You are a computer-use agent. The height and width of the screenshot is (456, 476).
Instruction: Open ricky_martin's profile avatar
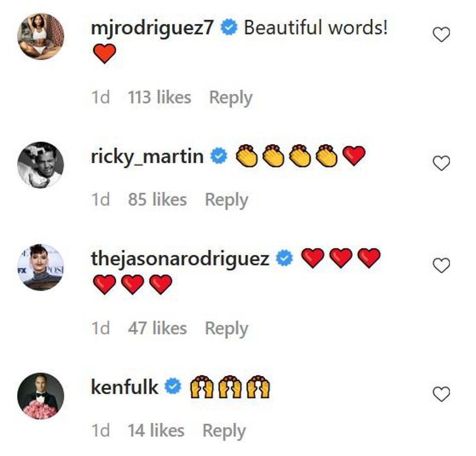[41, 165]
